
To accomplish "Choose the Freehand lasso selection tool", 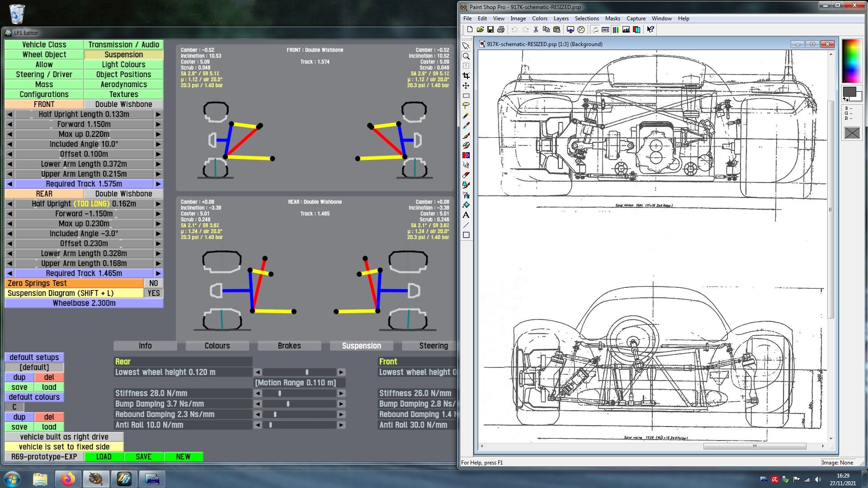I will point(466,105).
